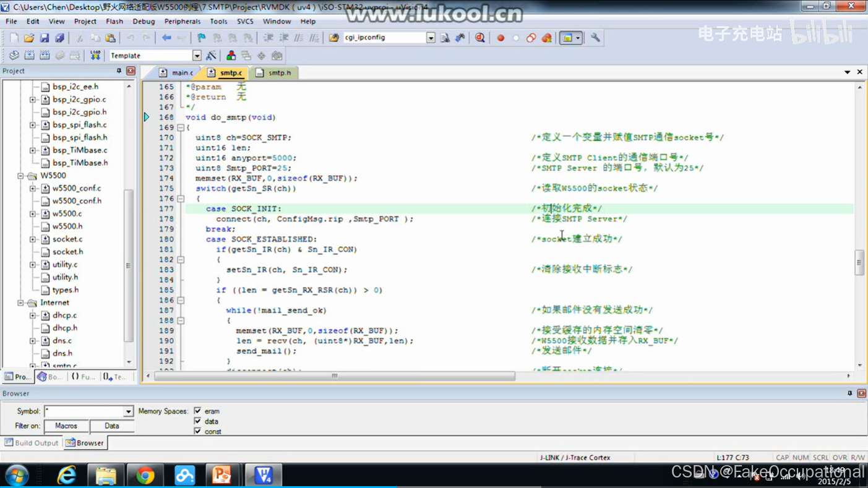Open the Template target dropdown

click(197, 56)
